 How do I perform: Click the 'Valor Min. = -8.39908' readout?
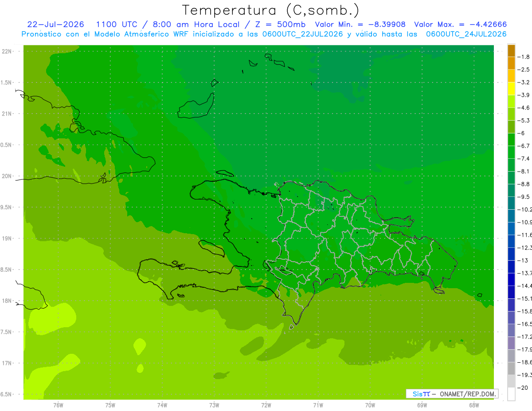360,24
